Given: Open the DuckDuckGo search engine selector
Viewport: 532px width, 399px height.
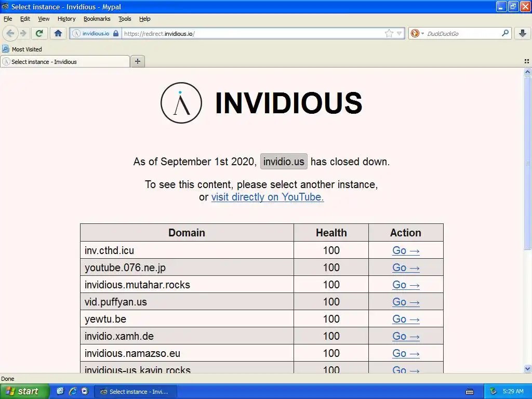Looking at the screenshot, I should click(x=417, y=33).
